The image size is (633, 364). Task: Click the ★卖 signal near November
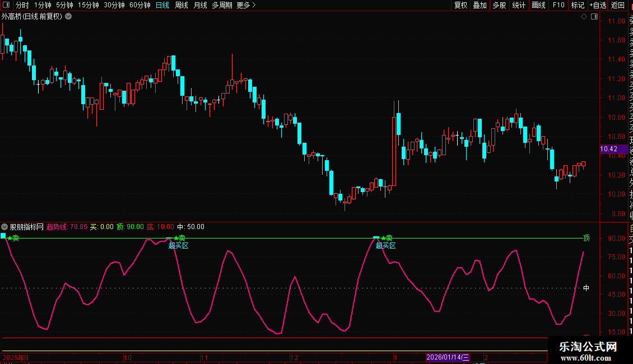pos(179,238)
